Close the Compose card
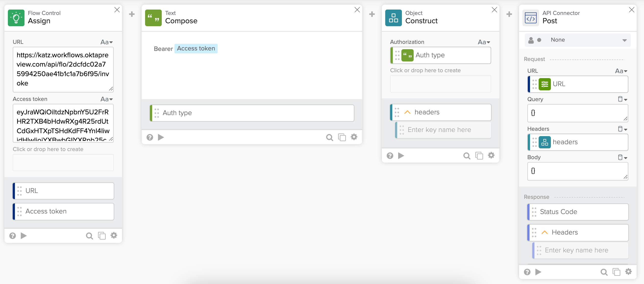 click(357, 10)
